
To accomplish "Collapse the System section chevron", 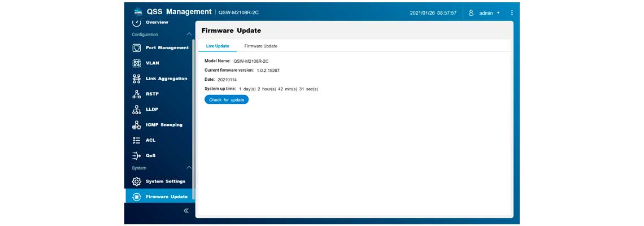I will click(x=189, y=168).
